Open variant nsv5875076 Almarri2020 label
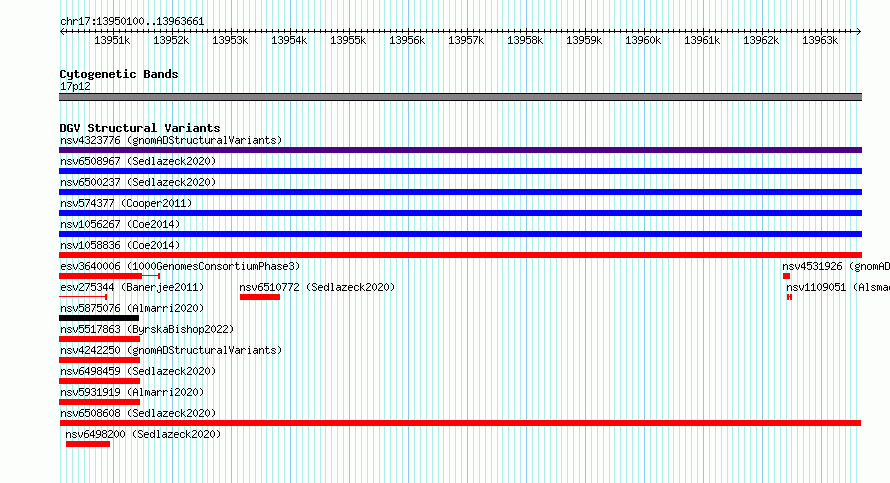This screenshot has height=483, width=890. tap(132, 308)
